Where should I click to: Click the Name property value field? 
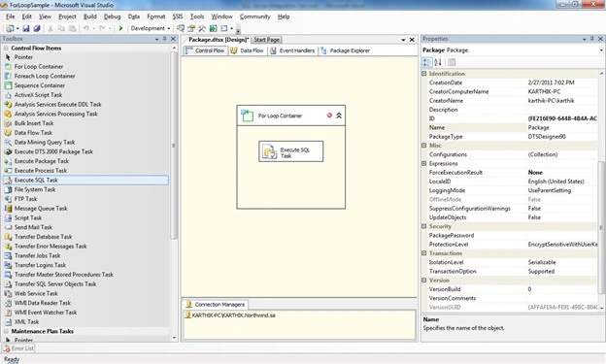(562, 127)
